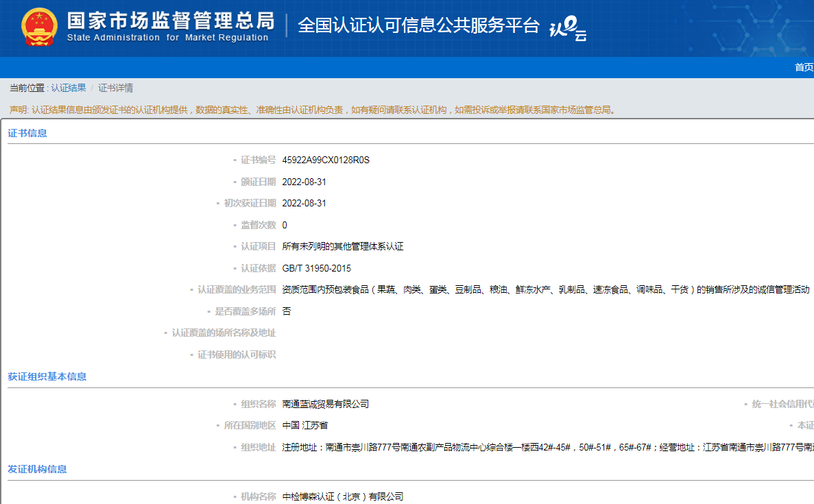The height and width of the screenshot is (504, 814).
Task: Click the 证书编号 field label
Action: (258, 160)
